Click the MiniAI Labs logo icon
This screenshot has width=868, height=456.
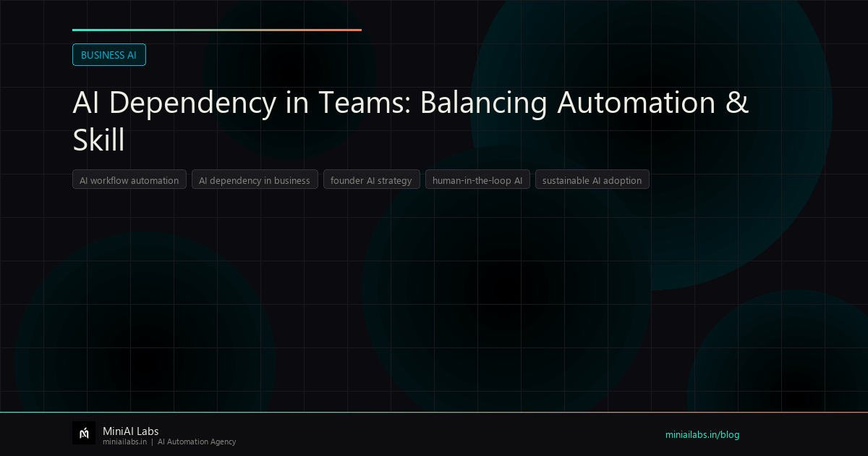tap(84, 433)
